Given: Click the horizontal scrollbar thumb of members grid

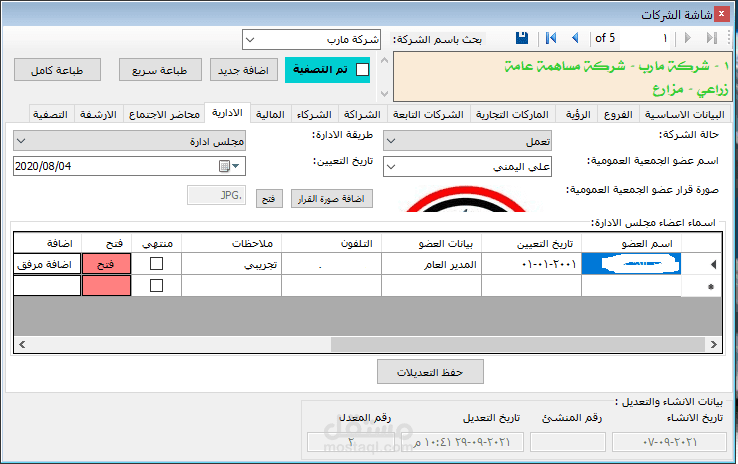Looking at the screenshot, I should click(518, 344).
